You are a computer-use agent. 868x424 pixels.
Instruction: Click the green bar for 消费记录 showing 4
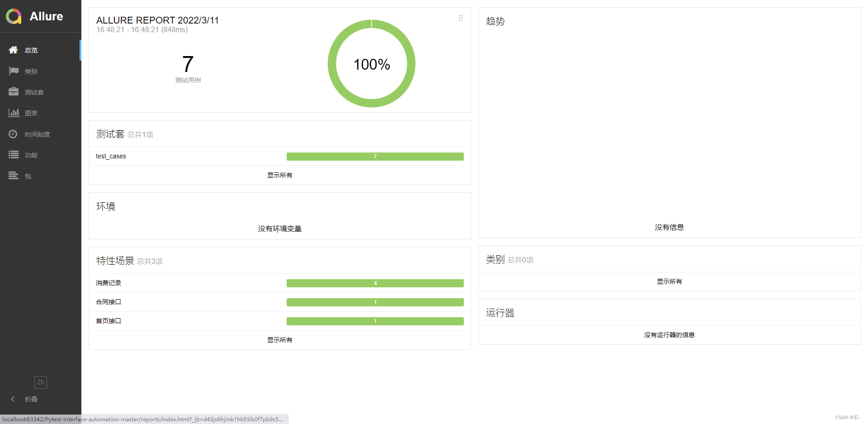coord(375,283)
